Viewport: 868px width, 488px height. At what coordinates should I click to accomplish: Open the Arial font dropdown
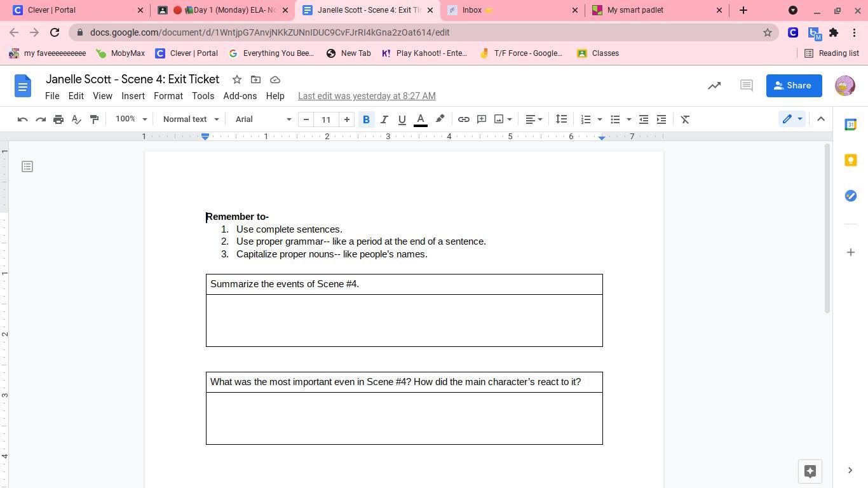pos(263,119)
